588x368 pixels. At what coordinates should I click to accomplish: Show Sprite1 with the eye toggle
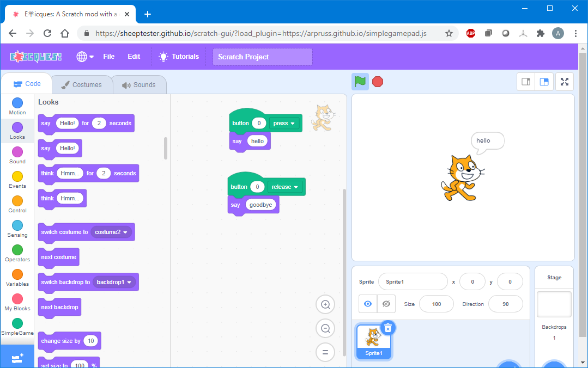[367, 304]
